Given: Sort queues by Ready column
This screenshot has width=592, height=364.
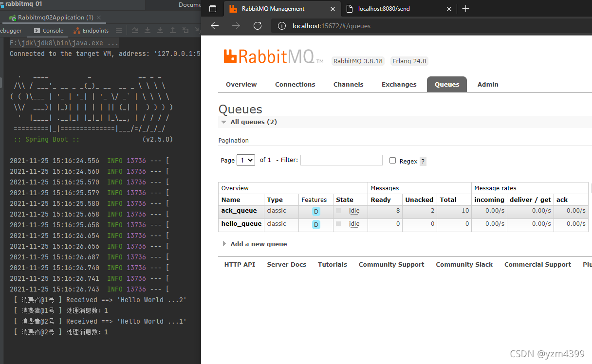Looking at the screenshot, I should [381, 200].
